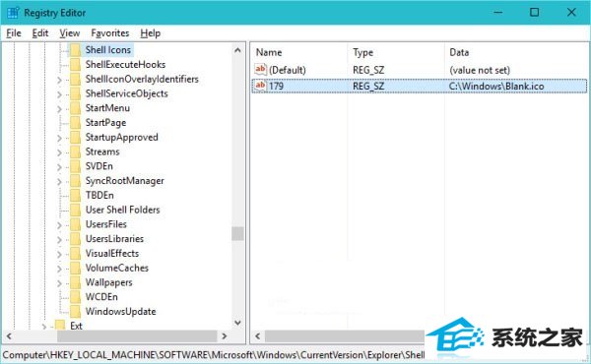Viewport: 591px width, 364px height.
Task: Click the tree pane's vertical scrollbar thumb
Action: pyautogui.click(x=237, y=233)
